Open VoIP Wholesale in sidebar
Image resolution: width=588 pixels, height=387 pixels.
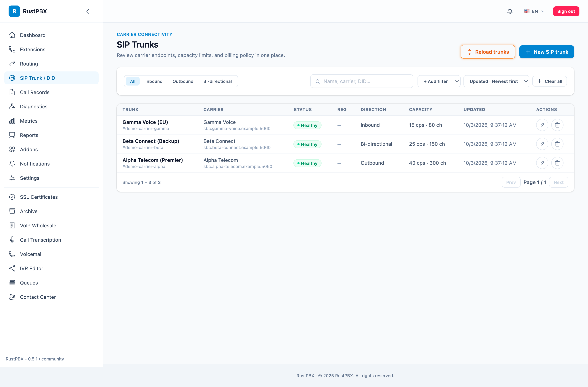(x=51, y=226)
